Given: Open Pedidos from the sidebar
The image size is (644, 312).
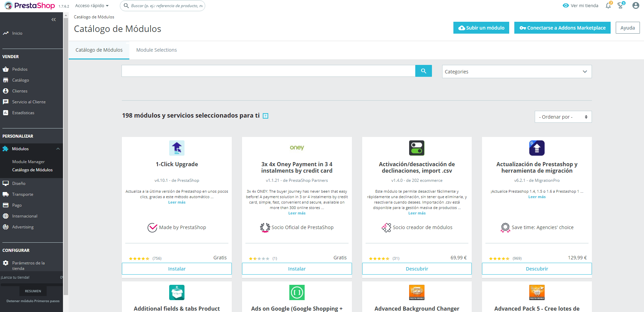Looking at the screenshot, I should point(20,69).
